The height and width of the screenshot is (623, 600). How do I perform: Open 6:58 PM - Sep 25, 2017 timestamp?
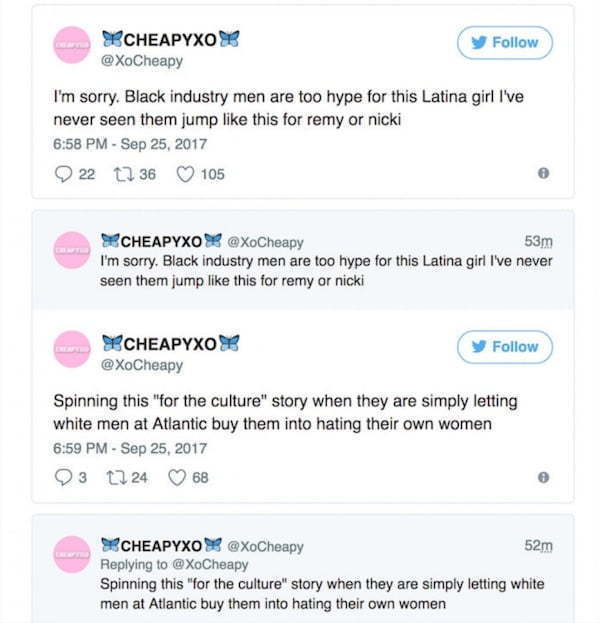(x=130, y=144)
